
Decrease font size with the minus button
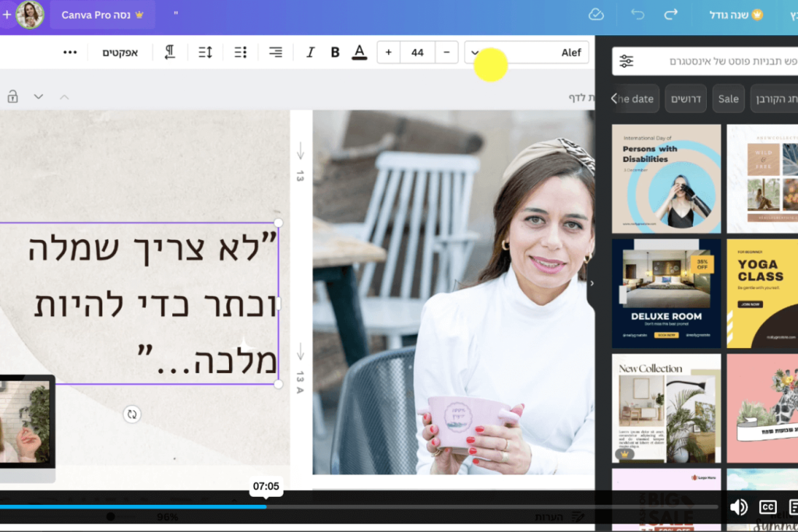coord(447,52)
